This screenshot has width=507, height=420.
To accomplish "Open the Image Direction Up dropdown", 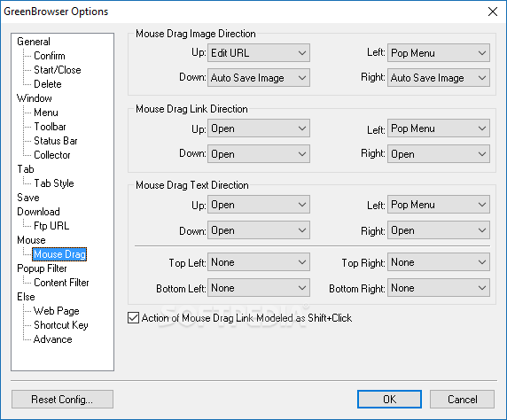I will coord(258,52).
